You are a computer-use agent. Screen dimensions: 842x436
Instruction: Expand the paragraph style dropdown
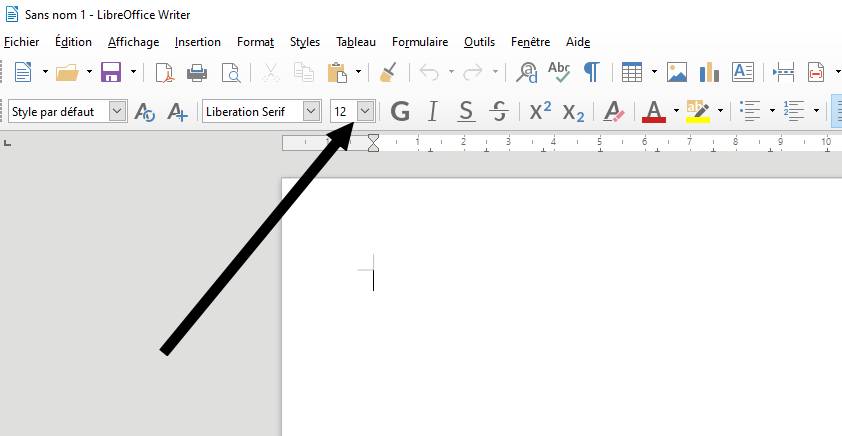tap(118, 111)
